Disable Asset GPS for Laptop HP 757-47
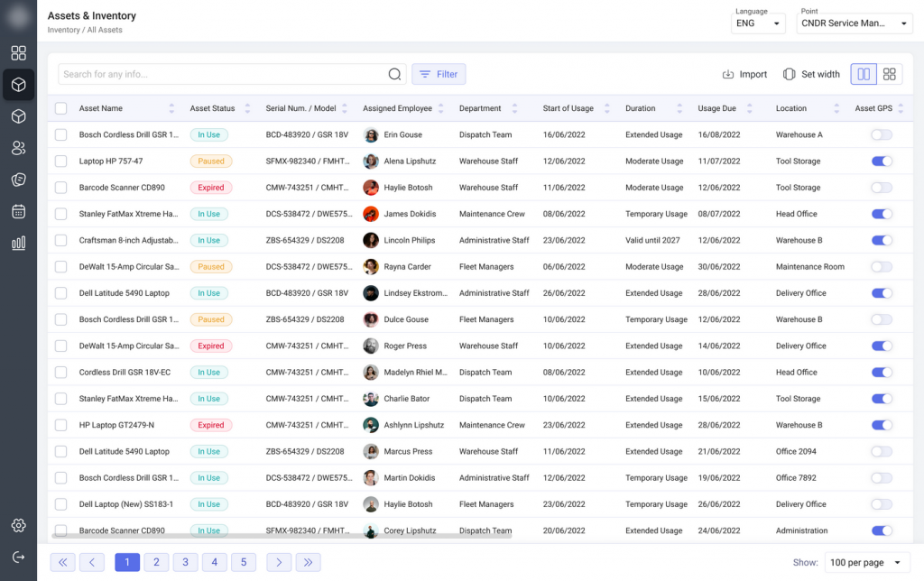924x581 pixels. [x=880, y=161]
